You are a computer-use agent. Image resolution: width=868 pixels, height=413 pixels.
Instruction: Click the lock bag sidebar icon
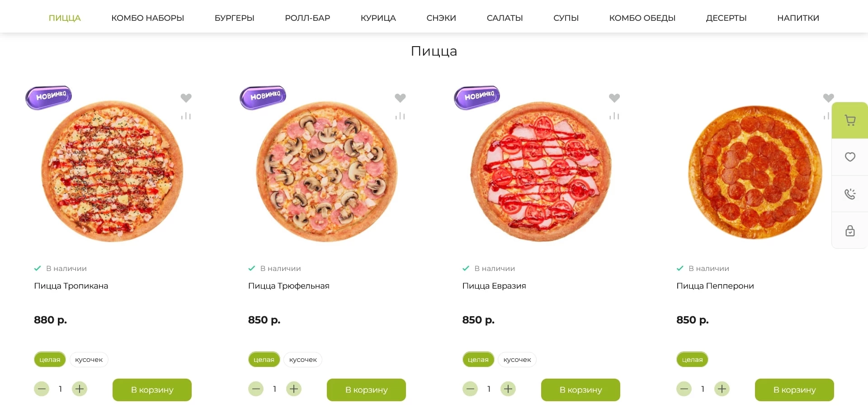[850, 231]
